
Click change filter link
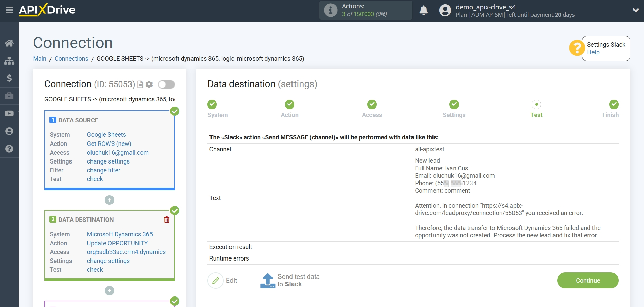[x=104, y=170]
